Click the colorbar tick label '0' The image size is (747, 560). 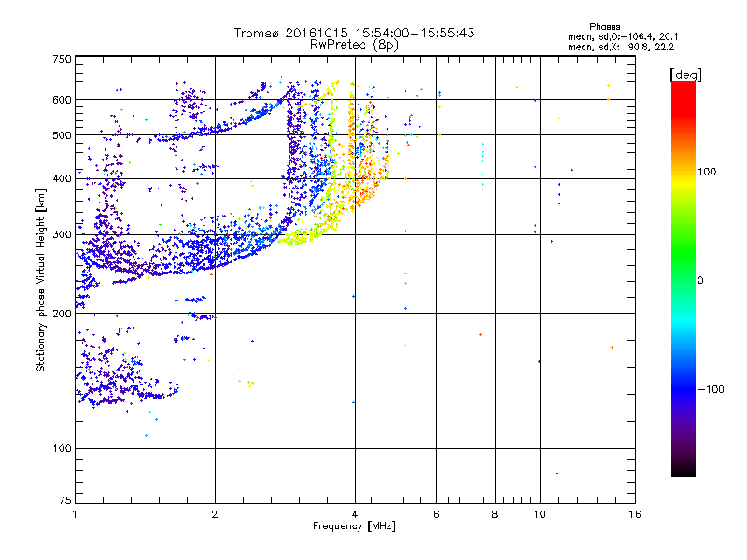tap(700, 281)
